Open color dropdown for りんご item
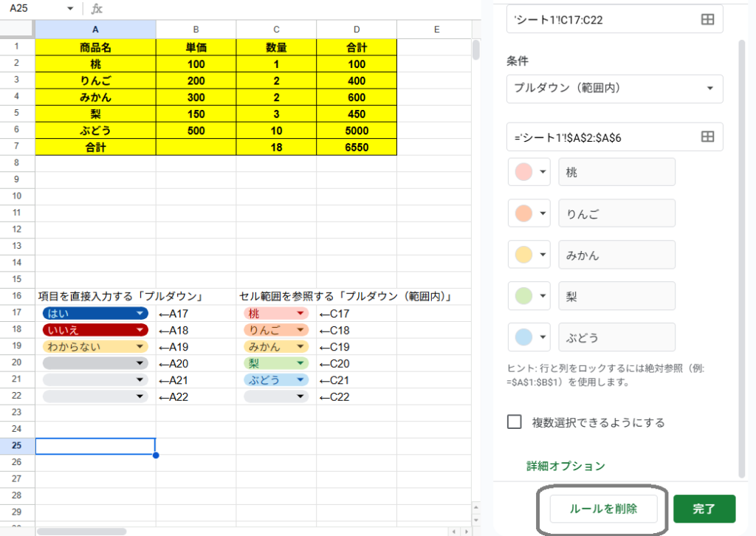The image size is (756, 536). coord(529,213)
